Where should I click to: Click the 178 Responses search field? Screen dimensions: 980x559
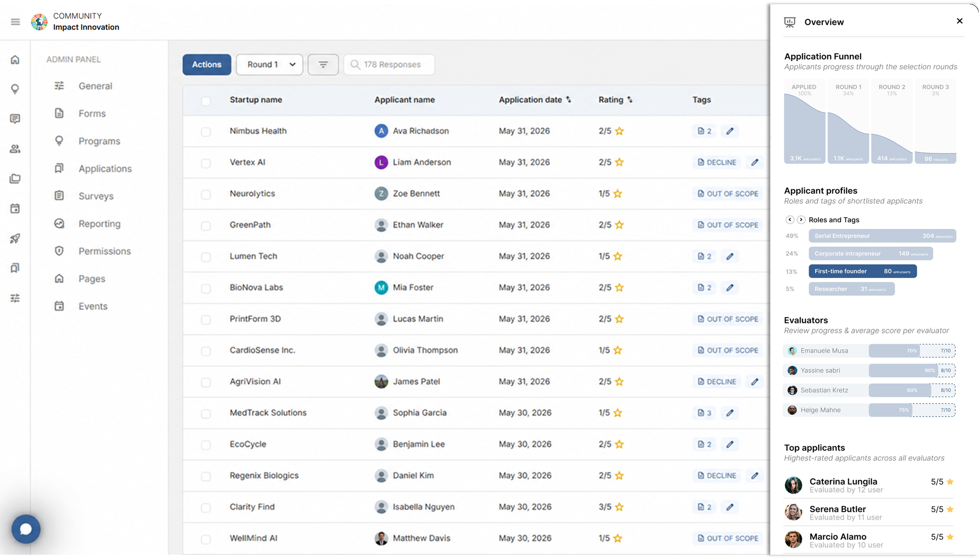click(389, 65)
